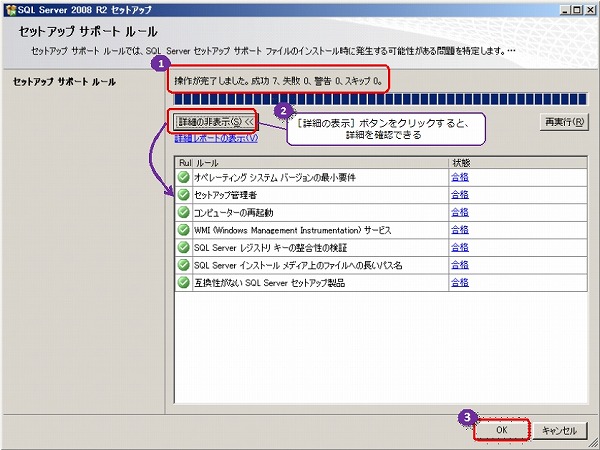The width and height of the screenshot is (600, 450).
Task: Open 合格 link for 長いパス名 row
Action: click(x=460, y=265)
